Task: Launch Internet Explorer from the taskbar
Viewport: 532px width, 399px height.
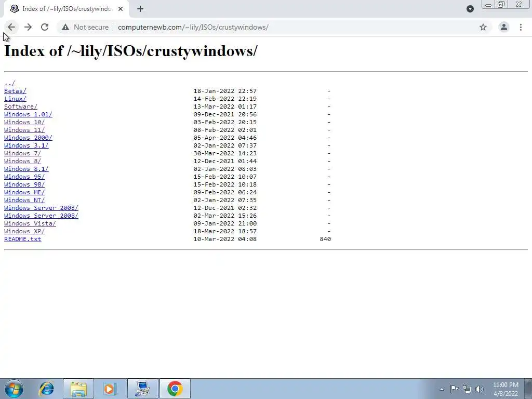Action: (46, 389)
